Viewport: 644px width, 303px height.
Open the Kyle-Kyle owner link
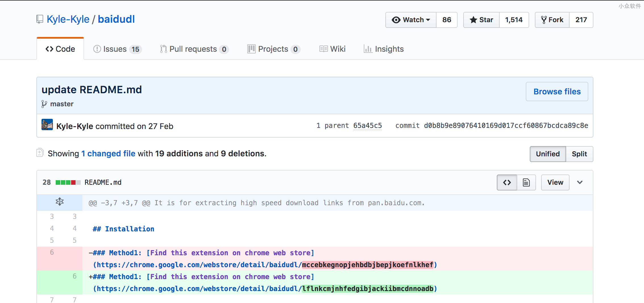tap(68, 19)
